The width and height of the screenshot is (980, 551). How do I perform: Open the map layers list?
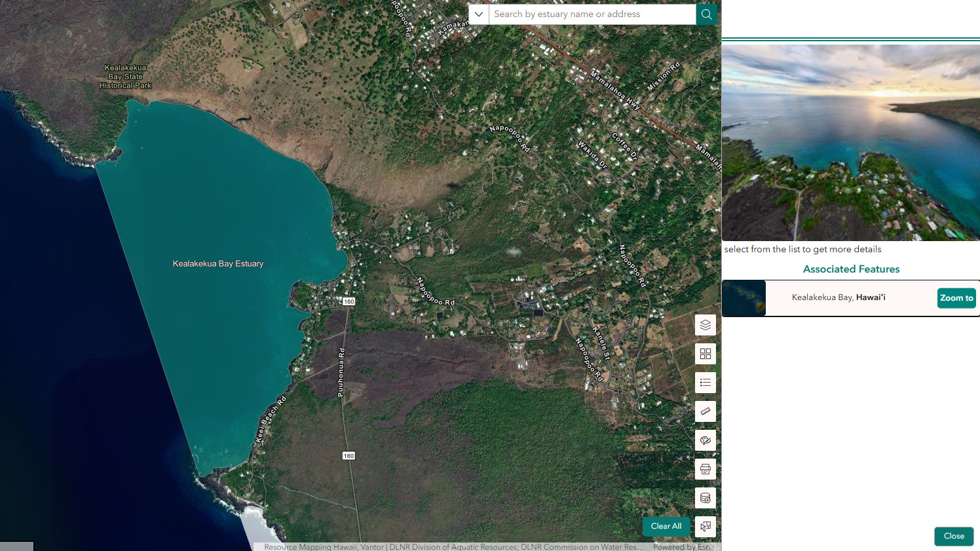[x=705, y=325]
